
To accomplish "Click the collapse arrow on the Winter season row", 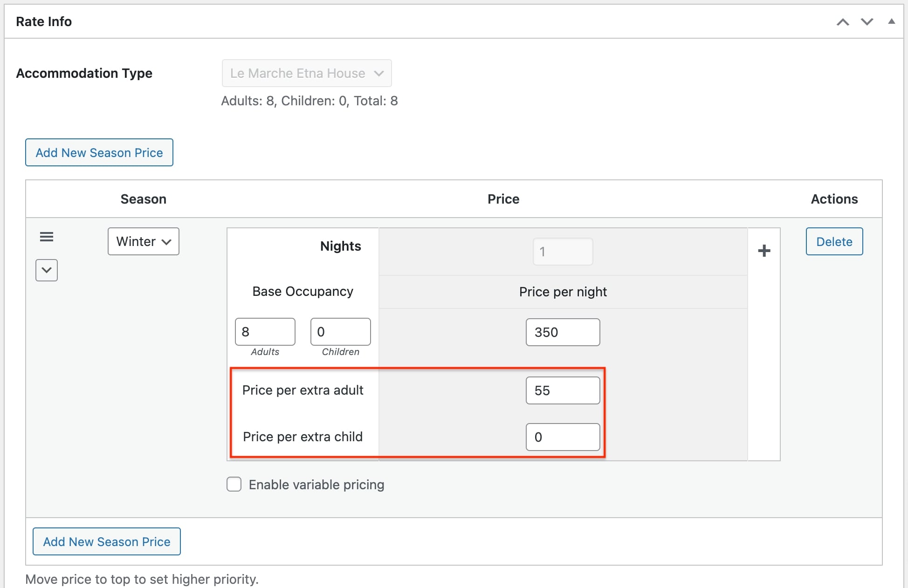I will click(x=45, y=269).
